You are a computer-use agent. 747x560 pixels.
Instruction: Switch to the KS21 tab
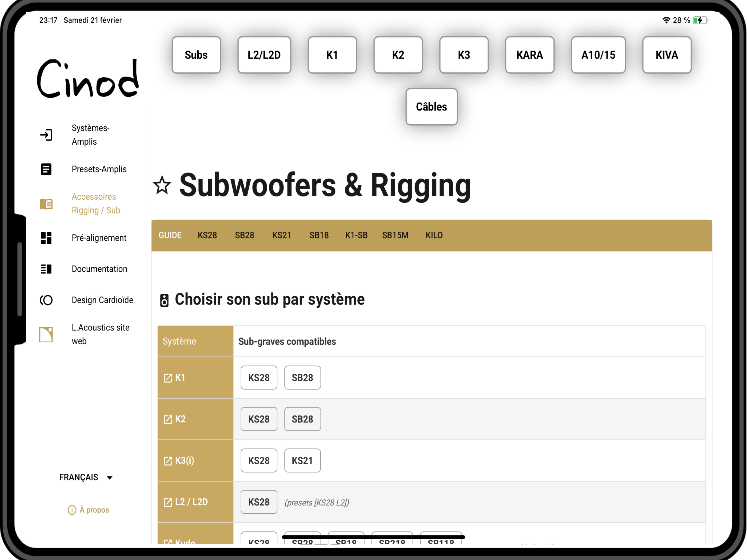point(282,235)
